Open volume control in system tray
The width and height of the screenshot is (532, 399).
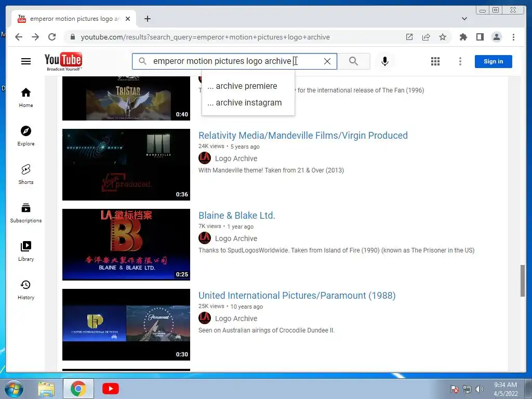480,389
